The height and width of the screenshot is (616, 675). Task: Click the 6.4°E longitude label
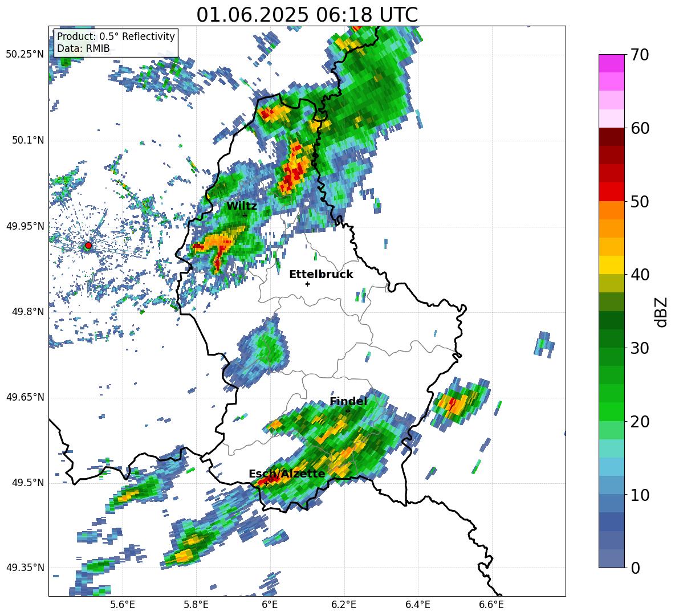pyautogui.click(x=417, y=605)
